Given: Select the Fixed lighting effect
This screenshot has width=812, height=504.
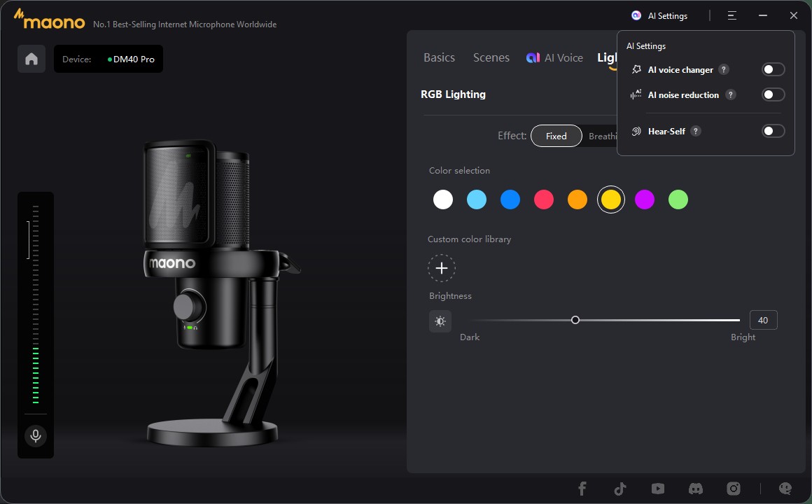Looking at the screenshot, I should tap(556, 136).
